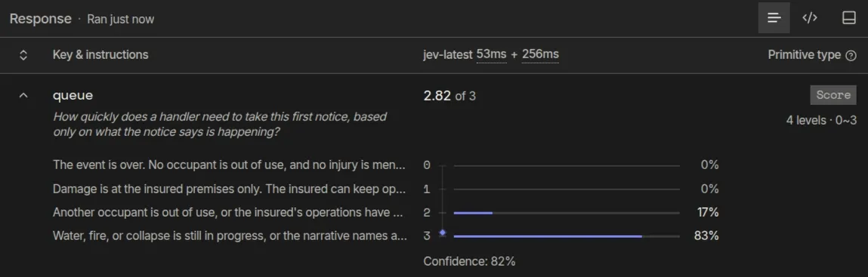The height and width of the screenshot is (277, 868).
Task: Click the 'Primitive type' column header
Action: 805,55
